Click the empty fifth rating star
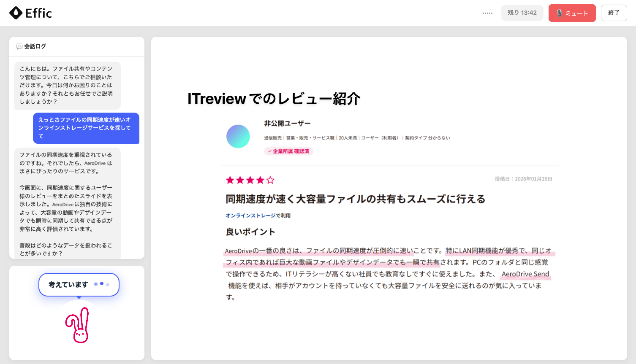The width and height of the screenshot is (636, 364). [271, 180]
